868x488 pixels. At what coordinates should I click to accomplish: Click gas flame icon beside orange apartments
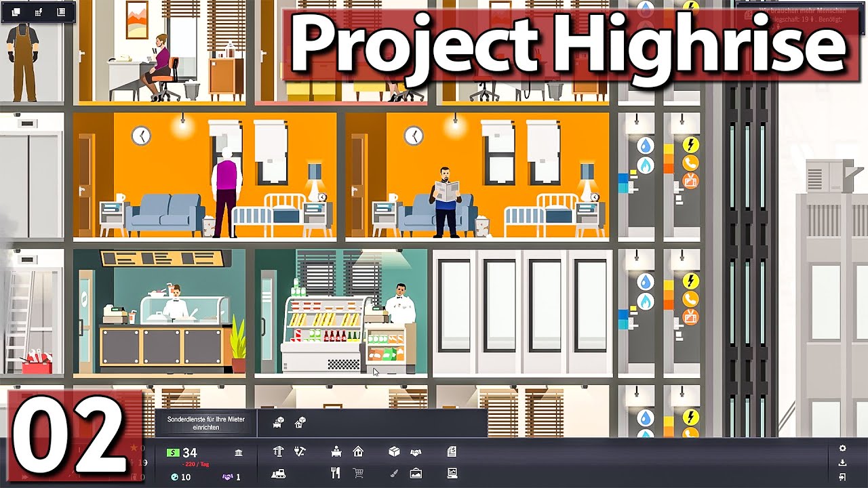[645, 165]
